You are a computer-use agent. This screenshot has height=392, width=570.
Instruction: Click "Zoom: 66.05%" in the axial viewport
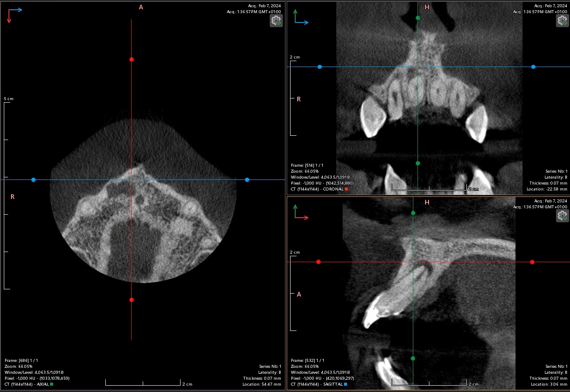coord(19,366)
